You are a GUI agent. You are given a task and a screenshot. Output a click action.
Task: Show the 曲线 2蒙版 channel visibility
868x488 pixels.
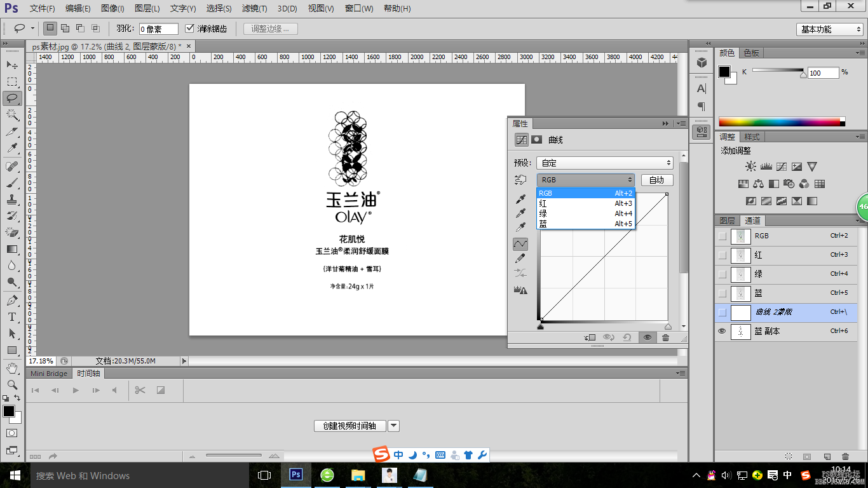click(x=722, y=312)
